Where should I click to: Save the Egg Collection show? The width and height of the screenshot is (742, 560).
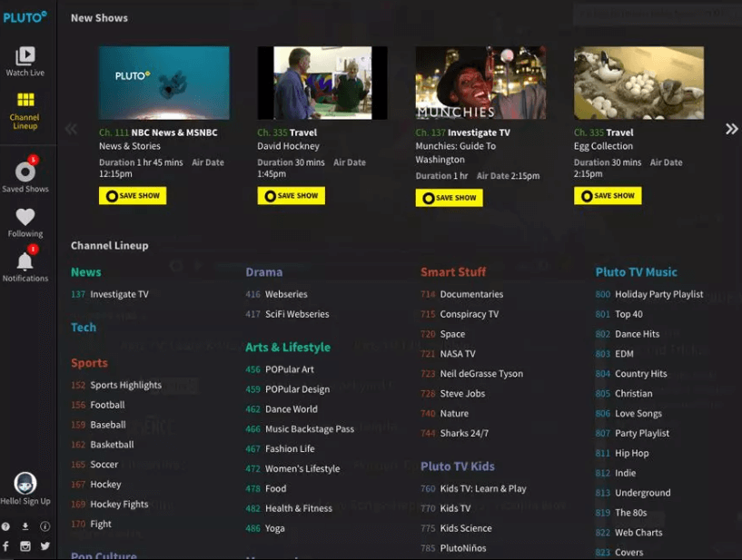608,196
